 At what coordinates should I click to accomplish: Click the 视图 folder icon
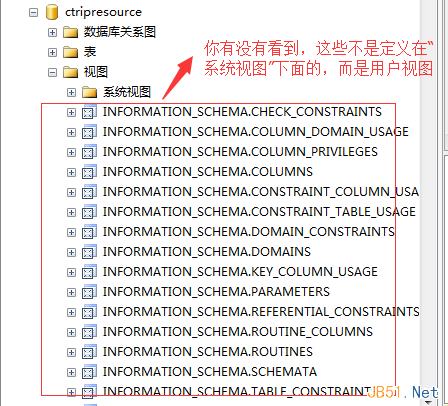(70, 72)
